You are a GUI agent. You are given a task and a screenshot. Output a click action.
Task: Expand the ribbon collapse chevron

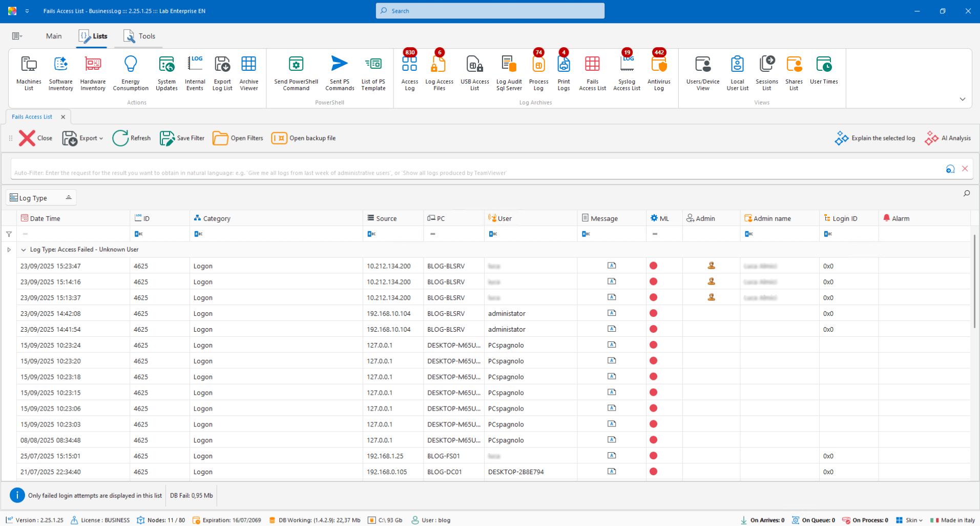[962, 99]
